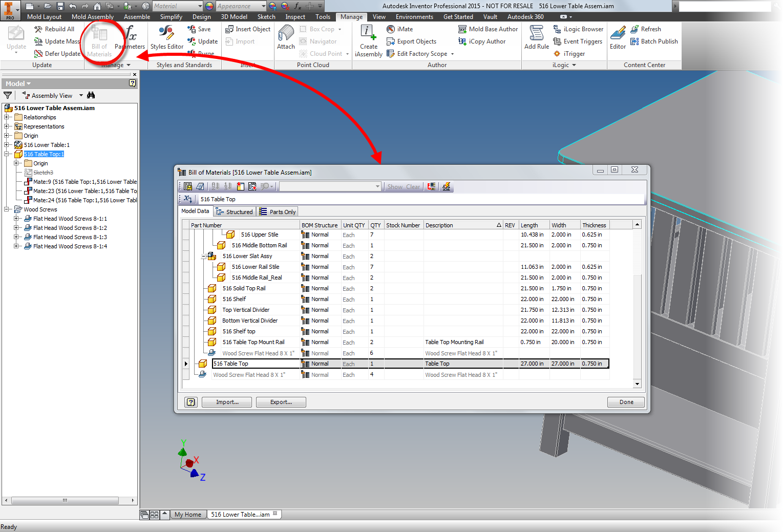Image resolution: width=783 pixels, height=532 pixels.
Task: Switch to Structured BOM tab
Action: [x=235, y=212]
